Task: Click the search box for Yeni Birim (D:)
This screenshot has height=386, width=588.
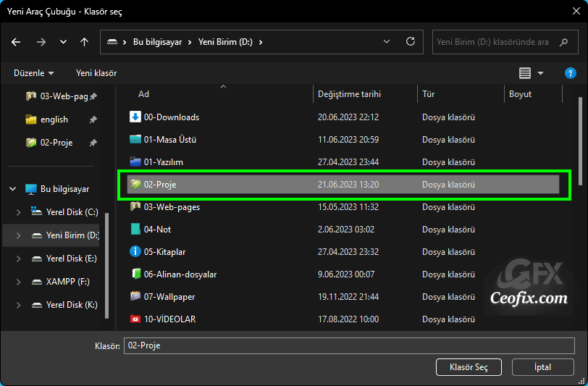Action: click(503, 42)
